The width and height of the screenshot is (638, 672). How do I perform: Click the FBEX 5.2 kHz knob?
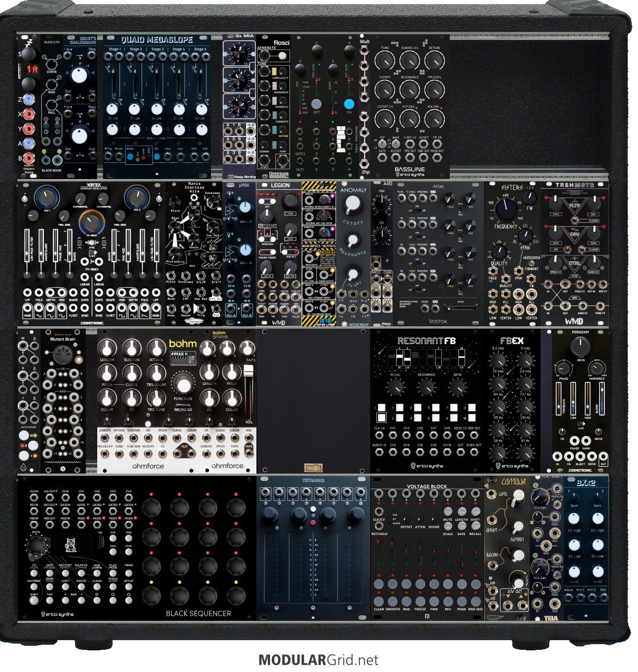pos(498,360)
